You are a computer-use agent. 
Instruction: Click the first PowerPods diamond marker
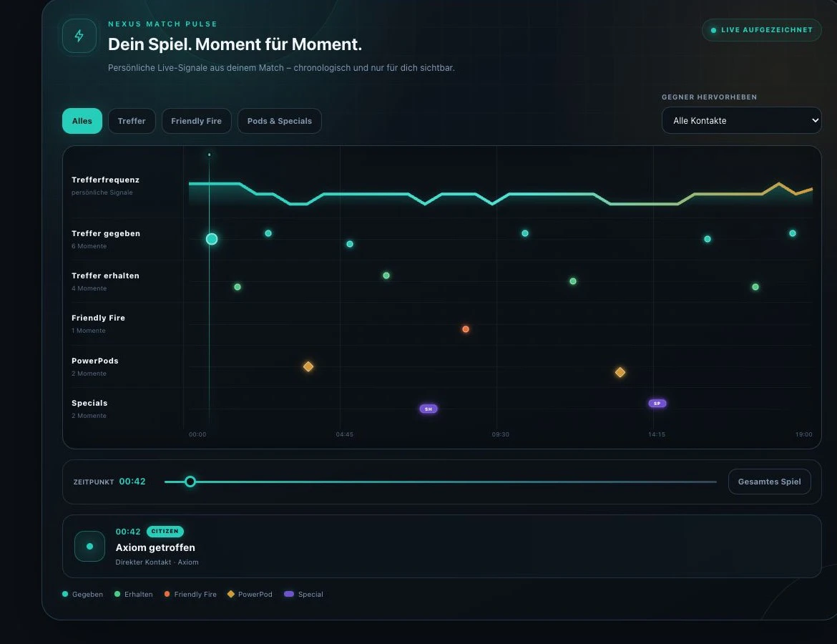click(x=308, y=366)
